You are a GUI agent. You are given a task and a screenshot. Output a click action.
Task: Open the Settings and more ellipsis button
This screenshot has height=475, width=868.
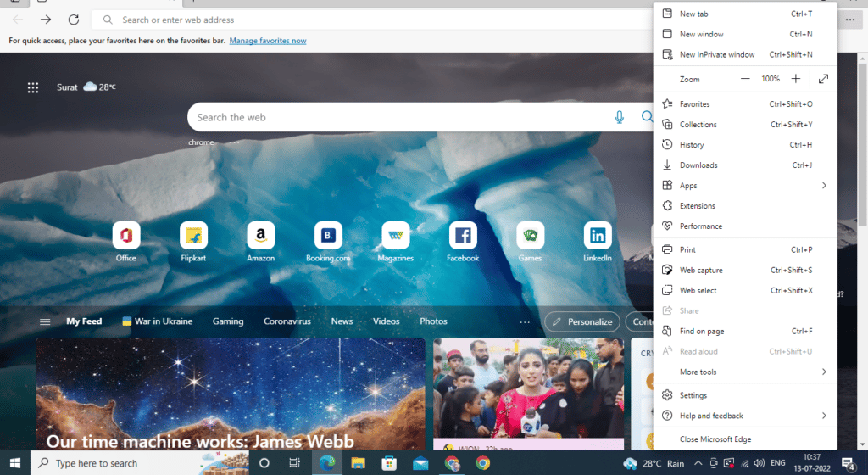849,20
